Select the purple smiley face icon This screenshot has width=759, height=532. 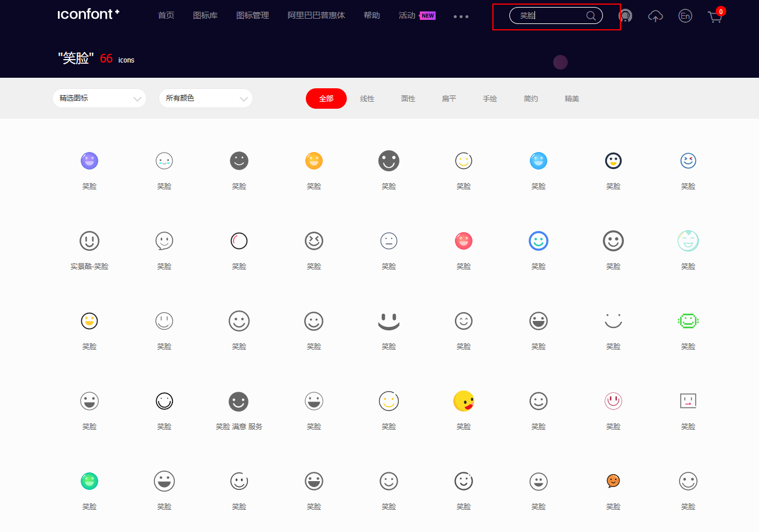pos(89,160)
